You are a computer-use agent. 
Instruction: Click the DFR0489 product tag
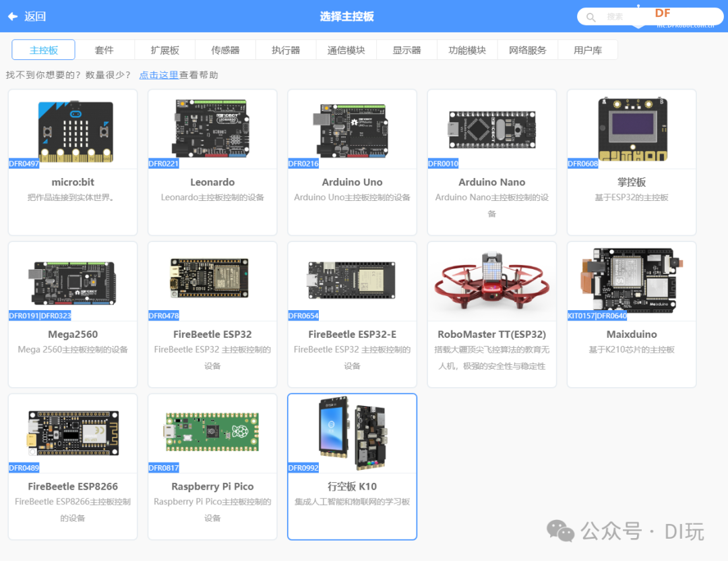(24, 468)
